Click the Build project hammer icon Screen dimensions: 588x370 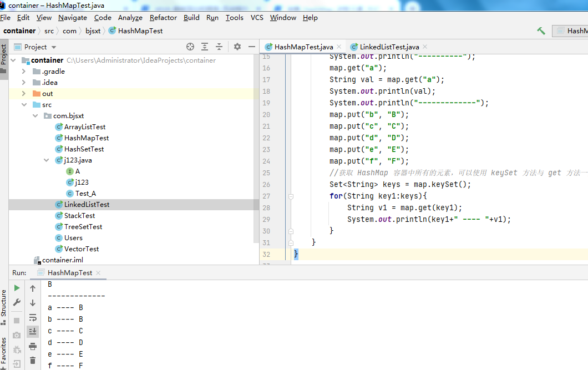(541, 31)
